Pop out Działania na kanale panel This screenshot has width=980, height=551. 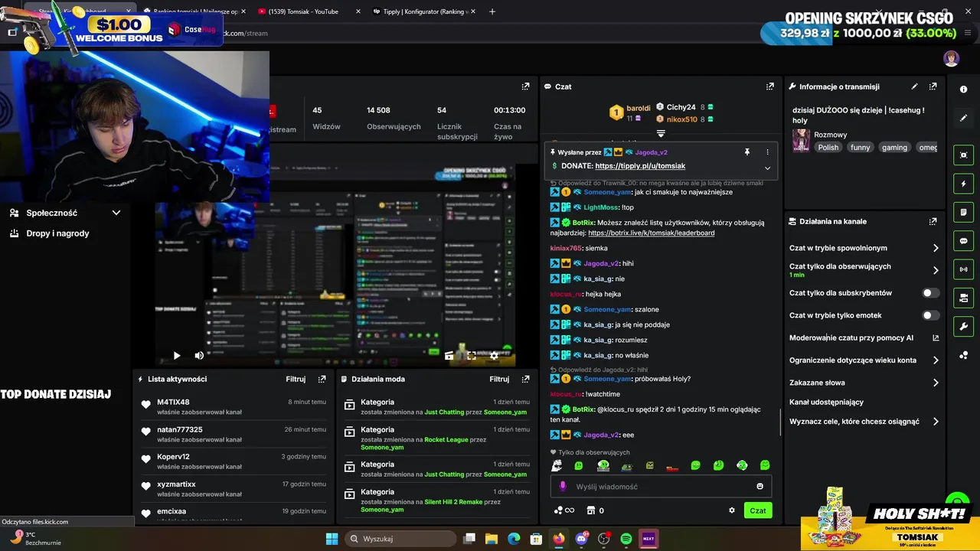point(933,221)
